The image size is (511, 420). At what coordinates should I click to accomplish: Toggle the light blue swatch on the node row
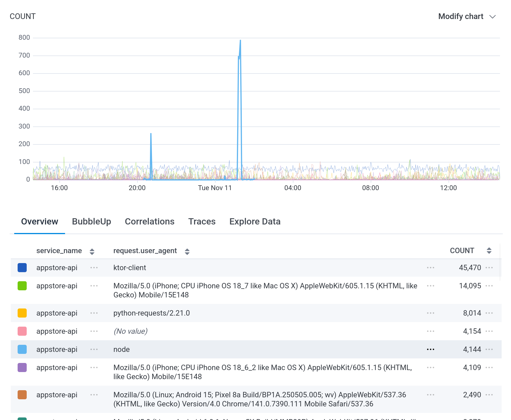[x=22, y=349]
